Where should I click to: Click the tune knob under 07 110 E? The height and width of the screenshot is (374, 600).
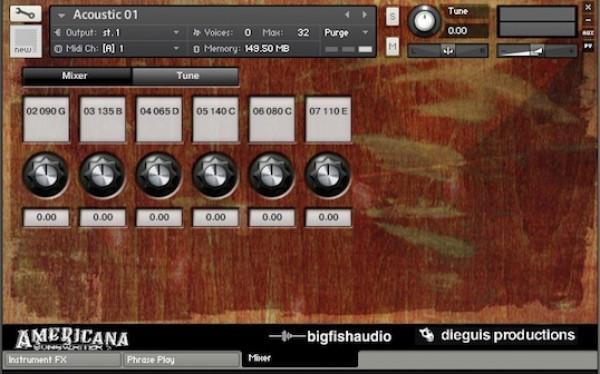click(328, 175)
